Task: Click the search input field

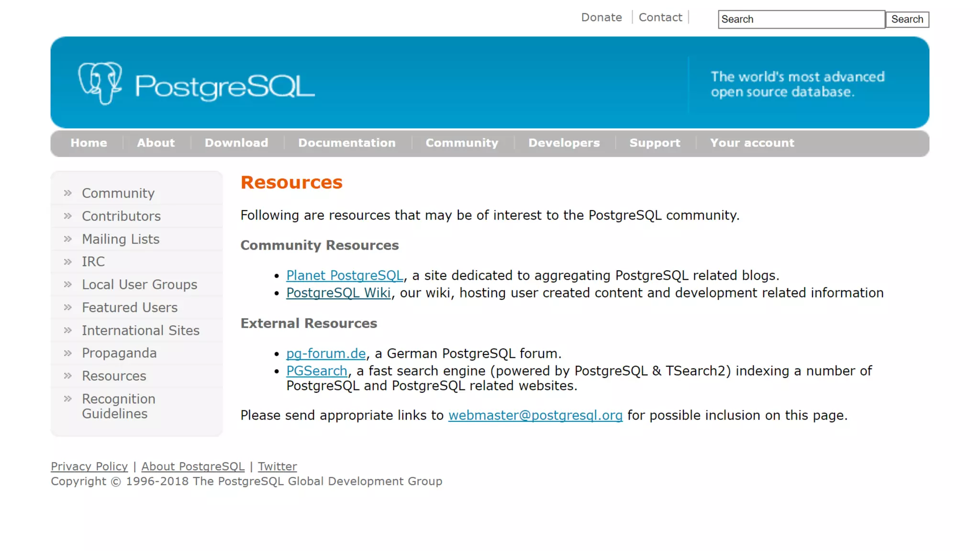Action: coord(801,20)
